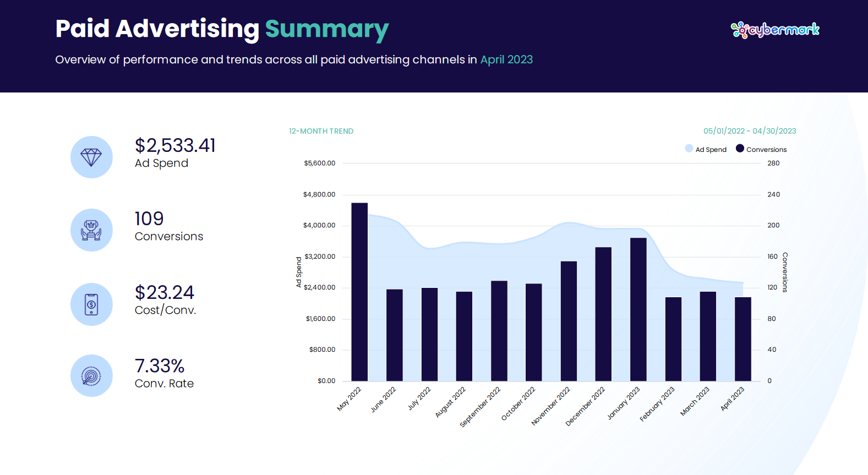This screenshot has width=868, height=475.
Task: Click the $800.00 y-axis label
Action: click(322, 350)
